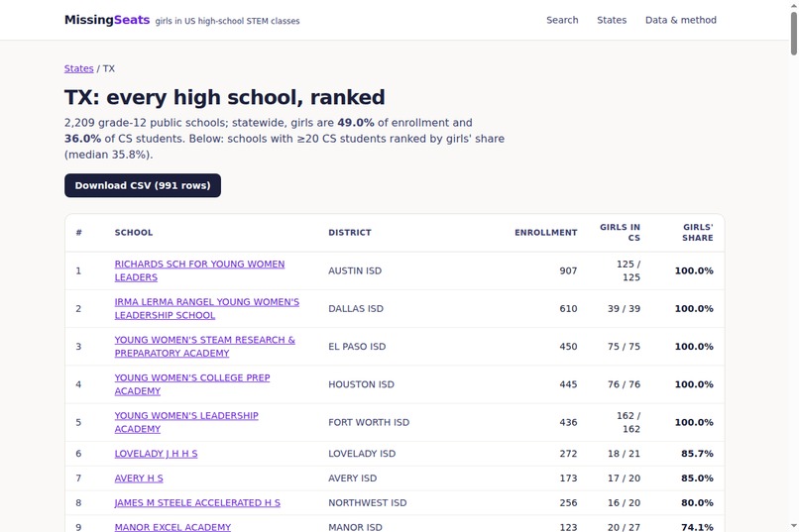Open the States nav item

point(612,20)
